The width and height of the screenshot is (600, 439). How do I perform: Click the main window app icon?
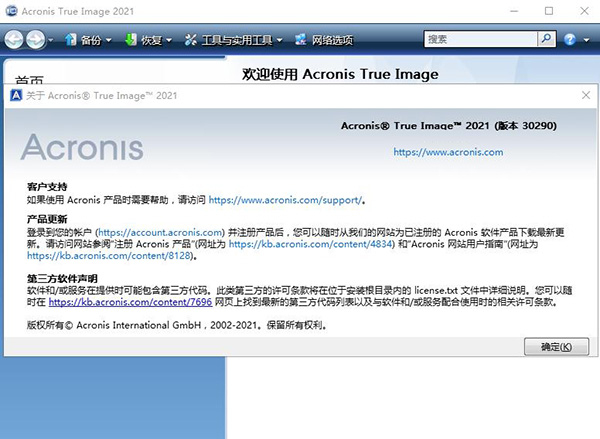click(x=11, y=11)
